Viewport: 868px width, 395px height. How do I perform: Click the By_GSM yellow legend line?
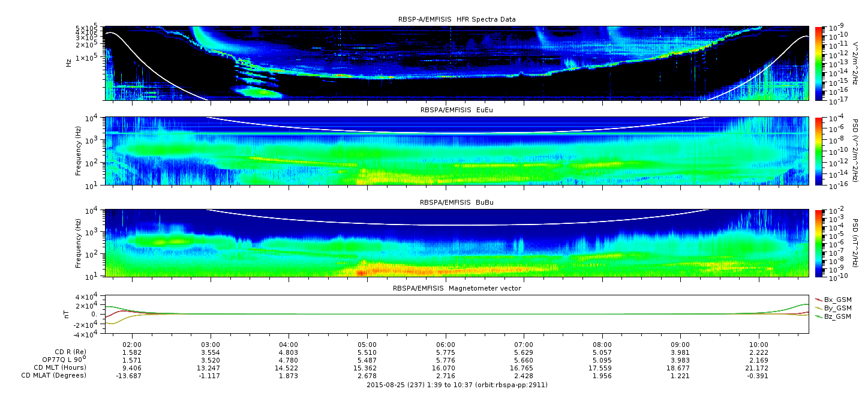(x=819, y=307)
